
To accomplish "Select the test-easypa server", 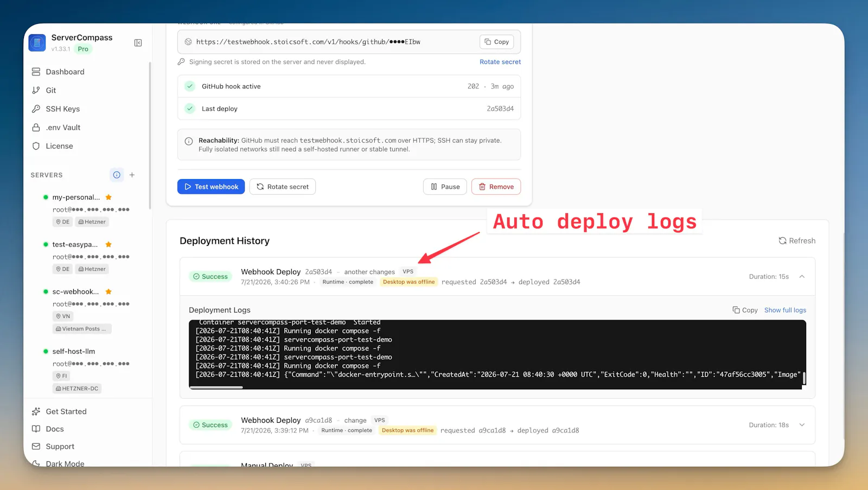I will coord(75,244).
